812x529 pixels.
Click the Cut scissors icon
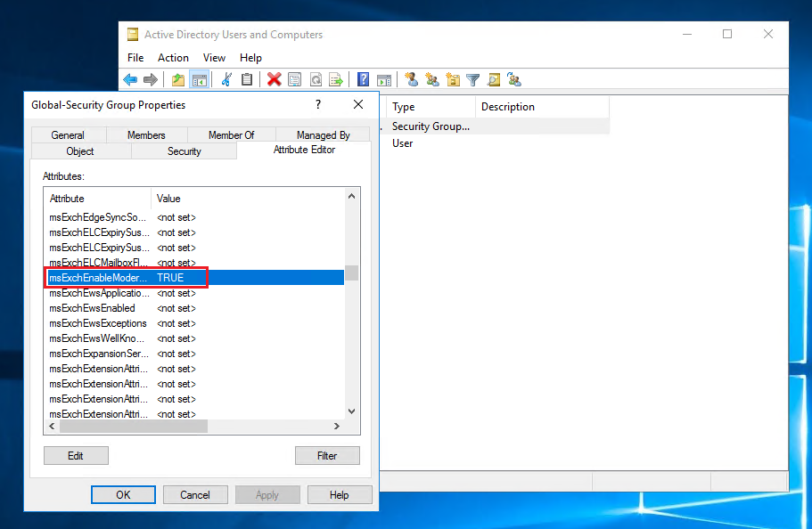pos(226,79)
